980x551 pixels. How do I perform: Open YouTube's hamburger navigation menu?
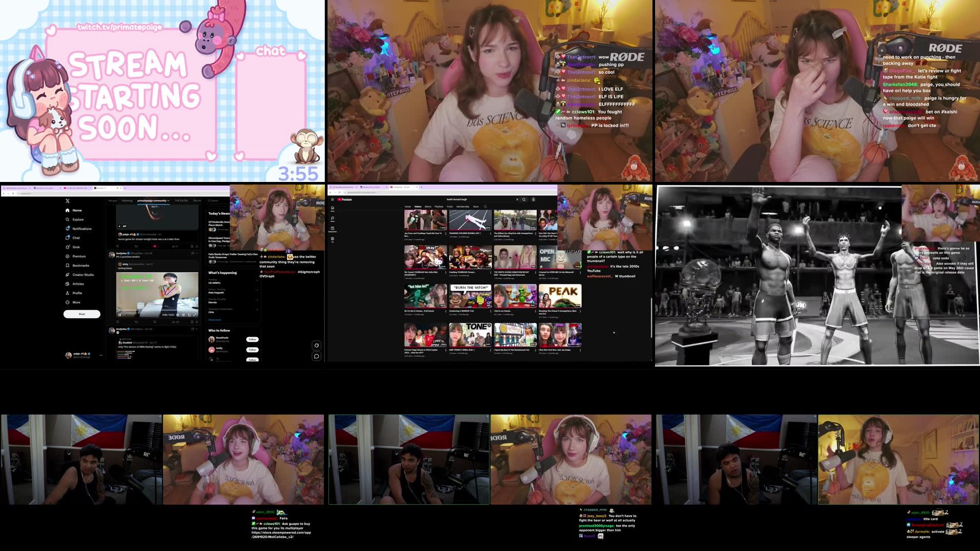333,199
